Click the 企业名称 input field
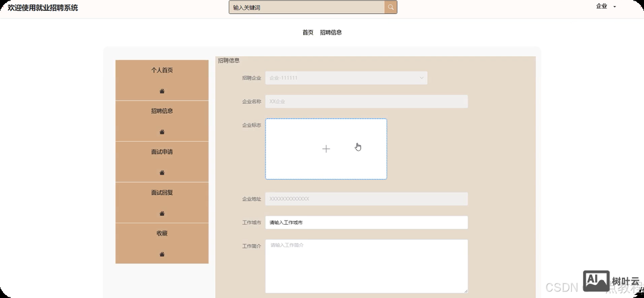 pos(366,101)
